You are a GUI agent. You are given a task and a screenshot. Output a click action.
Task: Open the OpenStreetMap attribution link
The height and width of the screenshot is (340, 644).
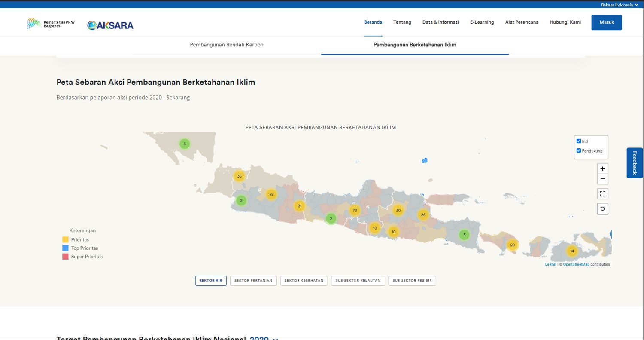[576, 264]
